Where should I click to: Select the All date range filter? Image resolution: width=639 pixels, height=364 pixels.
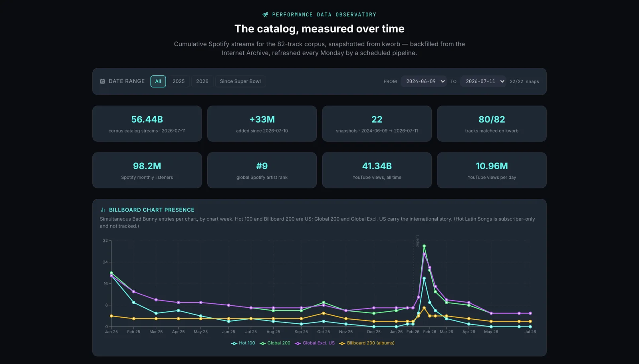[158, 81]
